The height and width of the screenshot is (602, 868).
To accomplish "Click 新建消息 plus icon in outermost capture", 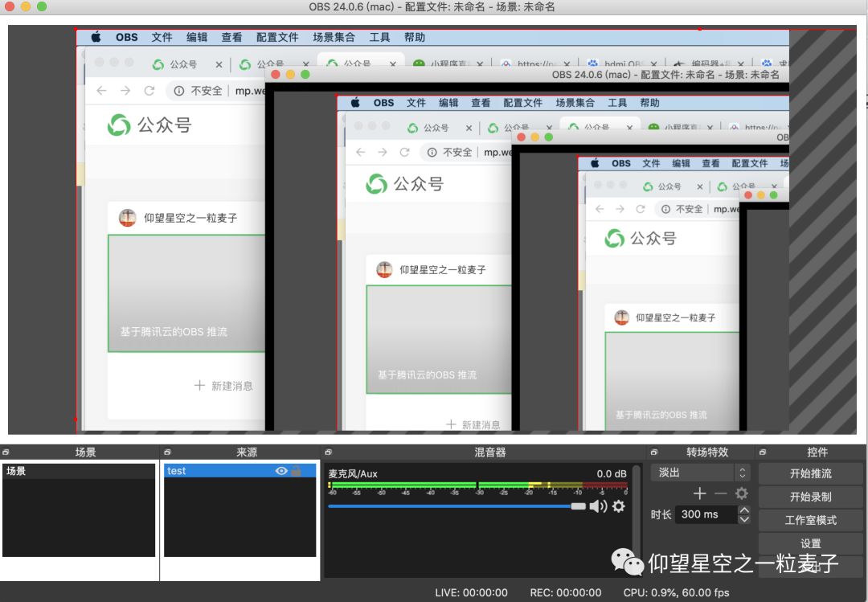I will coord(200,385).
